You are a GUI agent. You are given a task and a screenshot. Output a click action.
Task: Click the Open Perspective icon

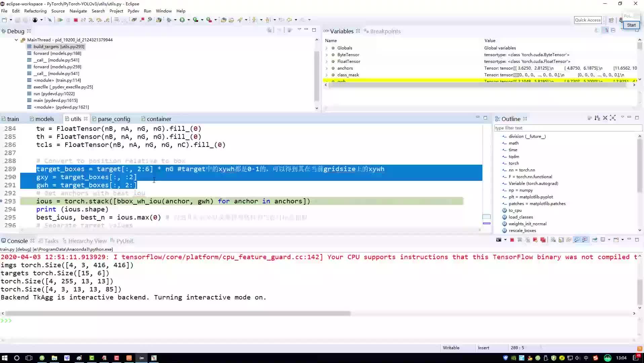click(x=611, y=20)
